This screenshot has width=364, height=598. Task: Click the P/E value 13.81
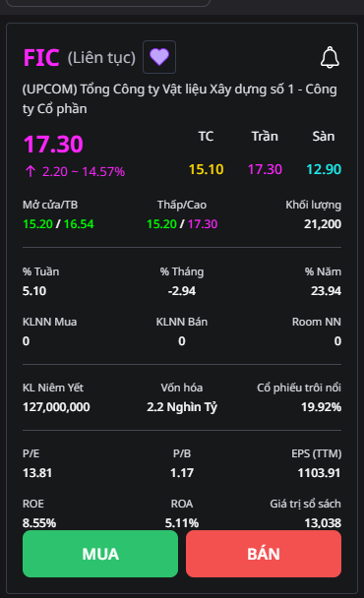37,473
